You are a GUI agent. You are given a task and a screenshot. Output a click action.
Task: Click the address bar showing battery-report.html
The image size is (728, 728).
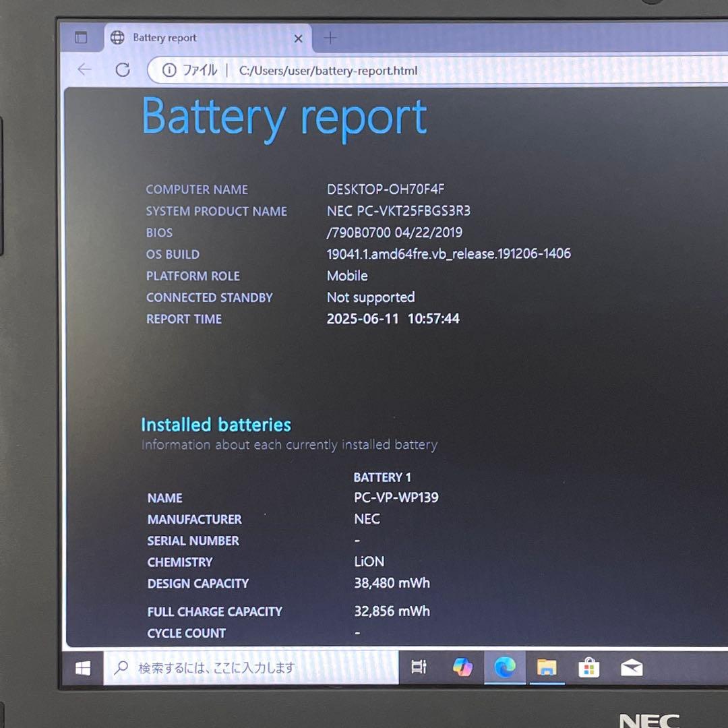click(327, 70)
